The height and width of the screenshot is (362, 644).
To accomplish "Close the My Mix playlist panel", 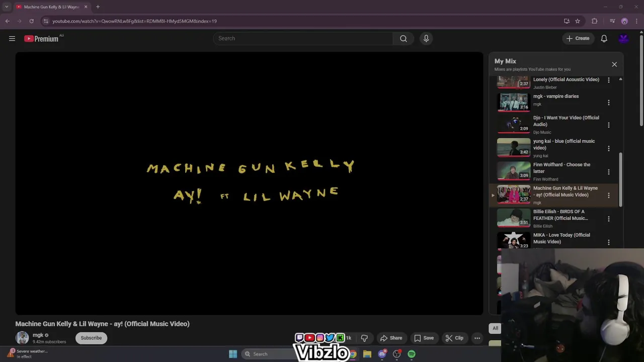I will [614, 64].
